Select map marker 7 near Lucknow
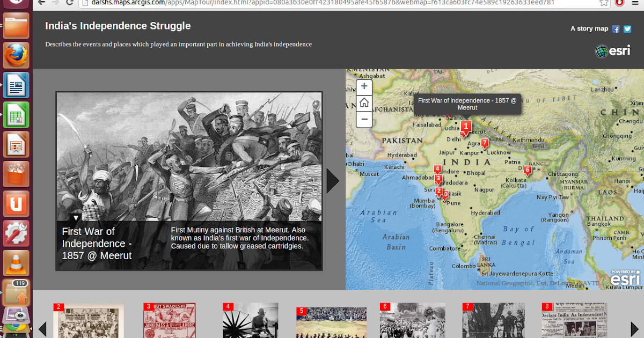Viewport: 644px width, 338px height. [x=485, y=143]
